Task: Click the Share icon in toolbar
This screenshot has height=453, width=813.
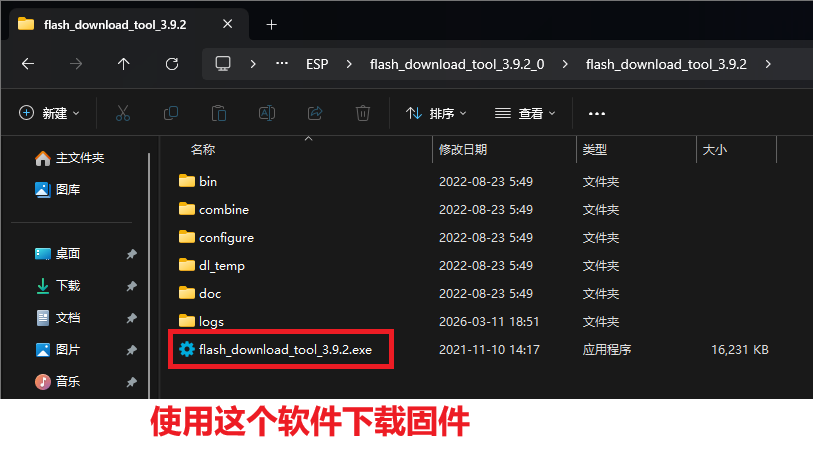Action: pyautogui.click(x=315, y=114)
